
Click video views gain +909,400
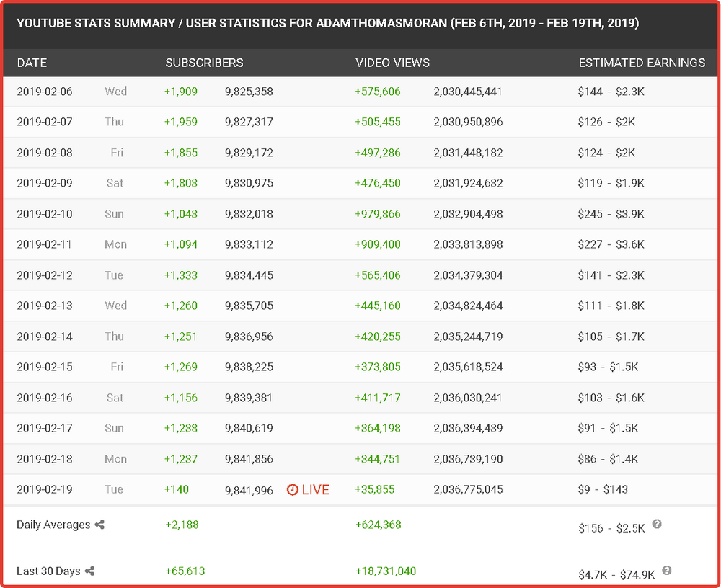[378, 244]
